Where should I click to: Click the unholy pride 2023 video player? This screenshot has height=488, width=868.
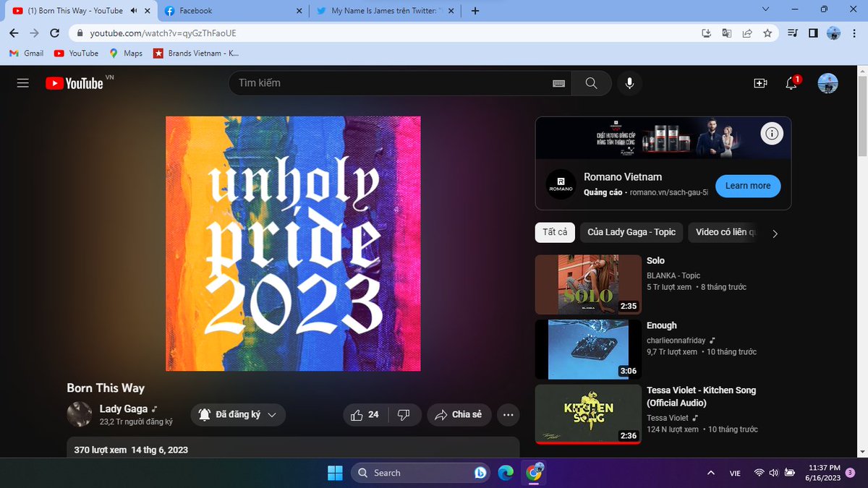tap(293, 244)
